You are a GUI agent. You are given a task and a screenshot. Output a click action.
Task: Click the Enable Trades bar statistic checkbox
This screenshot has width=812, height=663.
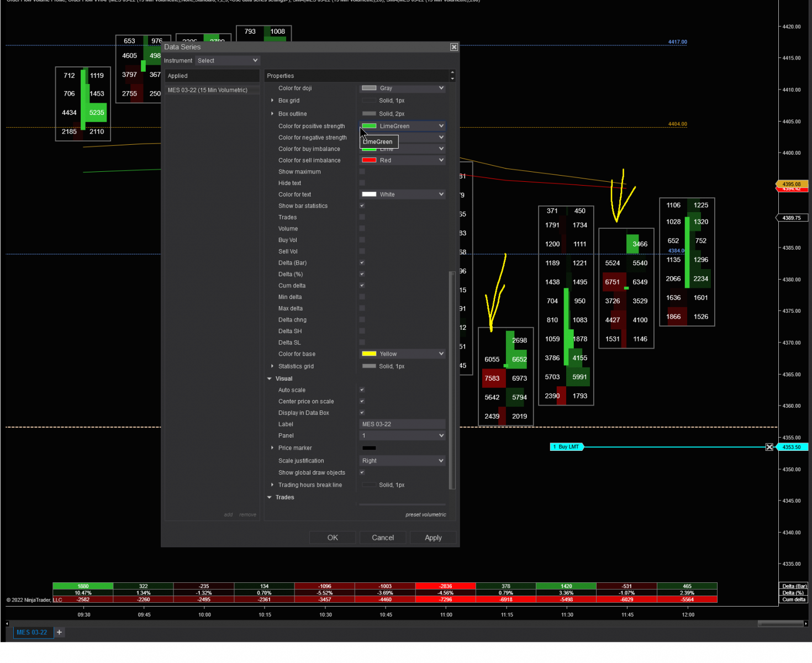coord(362,217)
